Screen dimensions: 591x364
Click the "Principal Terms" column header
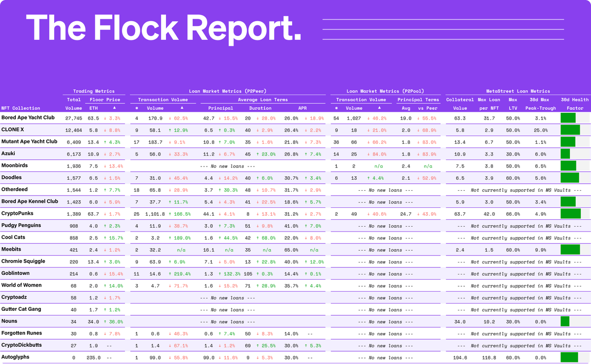tap(418, 99)
